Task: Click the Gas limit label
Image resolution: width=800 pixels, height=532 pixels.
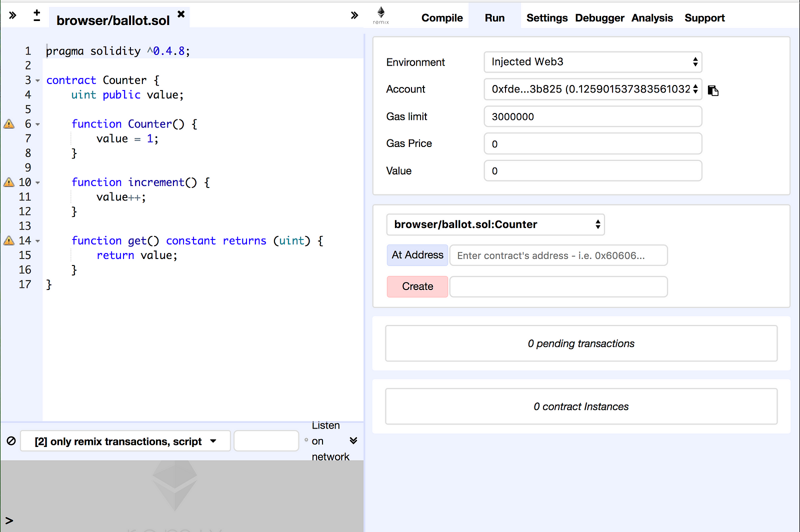Action: [x=406, y=116]
